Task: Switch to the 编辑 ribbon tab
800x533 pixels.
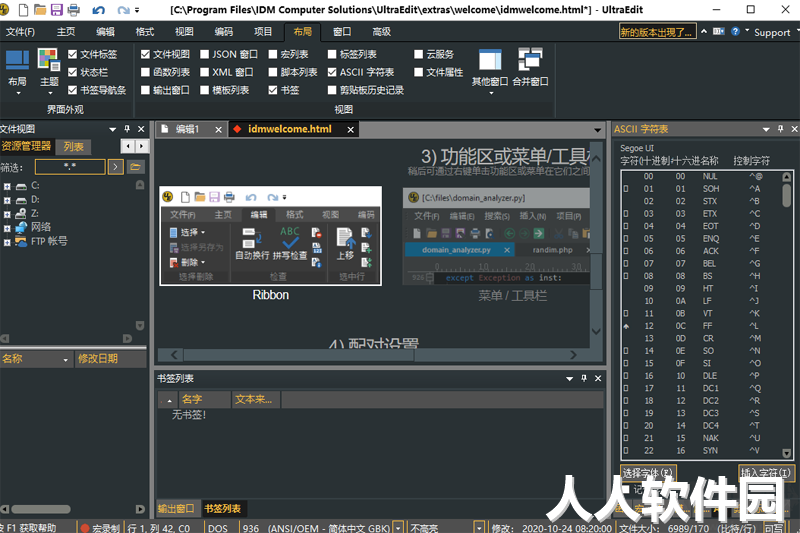Action: click(x=106, y=32)
